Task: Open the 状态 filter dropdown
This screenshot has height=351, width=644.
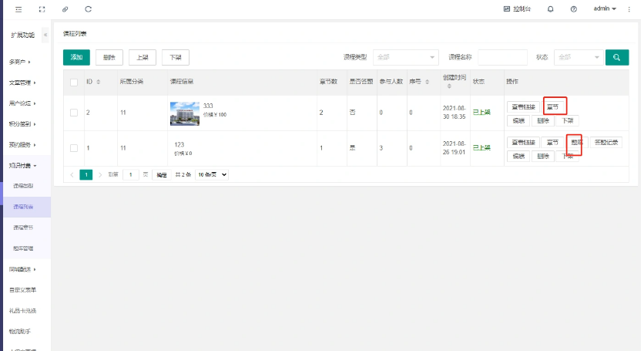Action: coord(578,57)
